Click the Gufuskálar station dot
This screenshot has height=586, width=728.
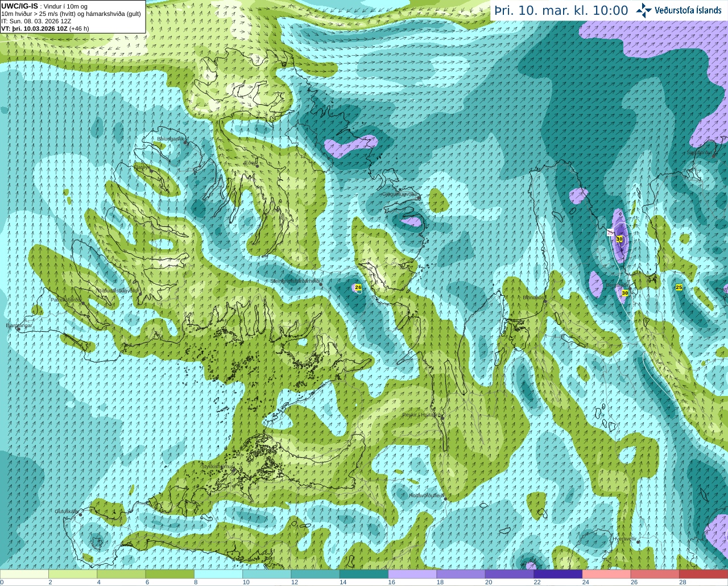(x=80, y=515)
